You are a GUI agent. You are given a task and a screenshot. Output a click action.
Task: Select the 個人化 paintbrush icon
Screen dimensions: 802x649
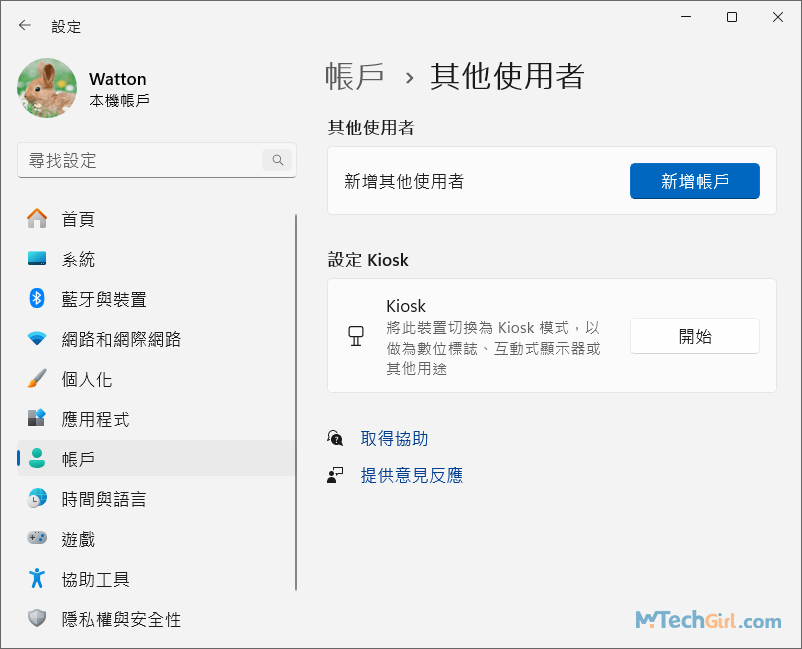tap(37, 379)
